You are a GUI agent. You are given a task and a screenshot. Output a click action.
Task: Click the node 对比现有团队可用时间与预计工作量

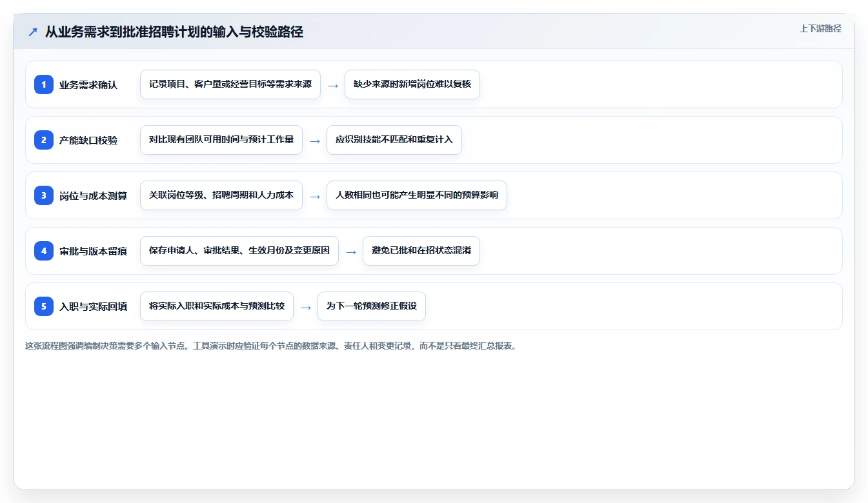coord(221,140)
